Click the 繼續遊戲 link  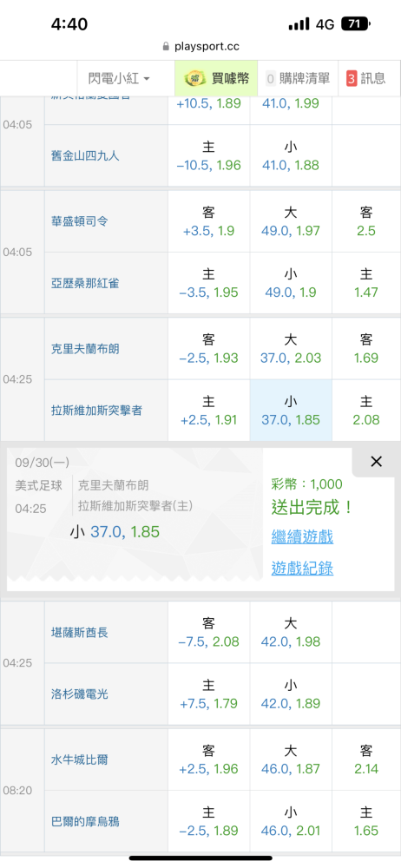[x=302, y=536]
